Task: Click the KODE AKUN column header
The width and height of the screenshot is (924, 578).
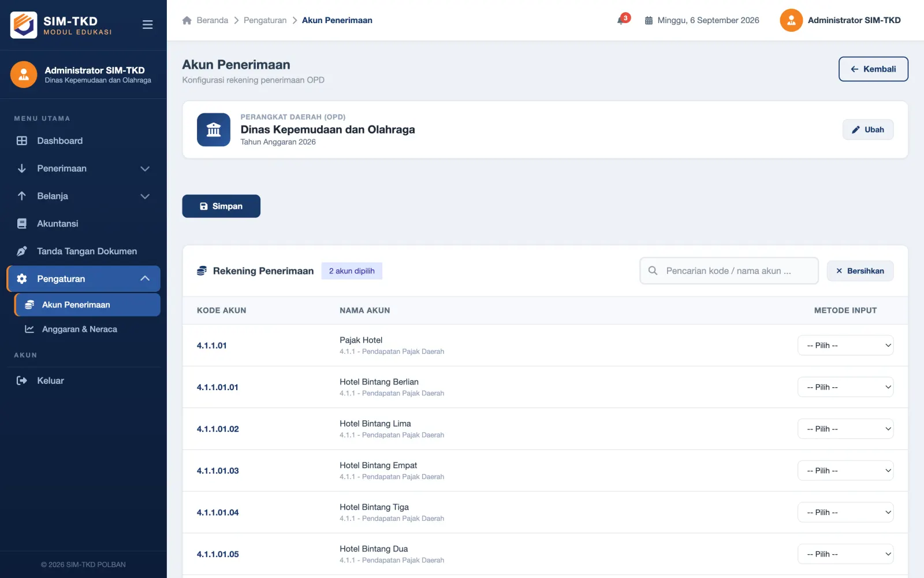Action: point(222,310)
